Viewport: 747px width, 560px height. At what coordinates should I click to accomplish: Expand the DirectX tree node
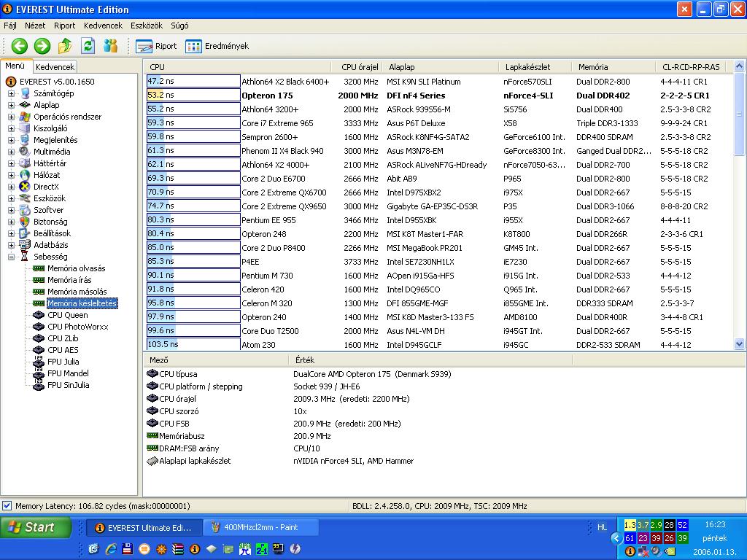click(x=11, y=187)
